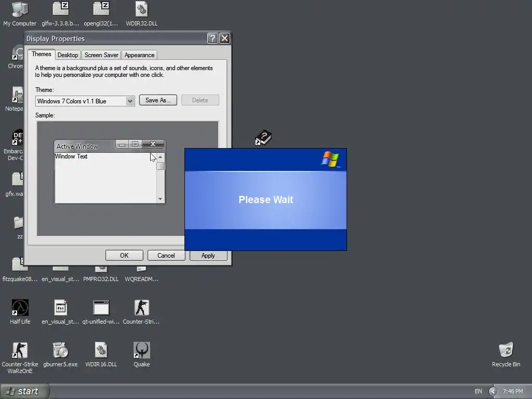Click the Save As... button
Screen dimensions: 532x399
(158, 100)
